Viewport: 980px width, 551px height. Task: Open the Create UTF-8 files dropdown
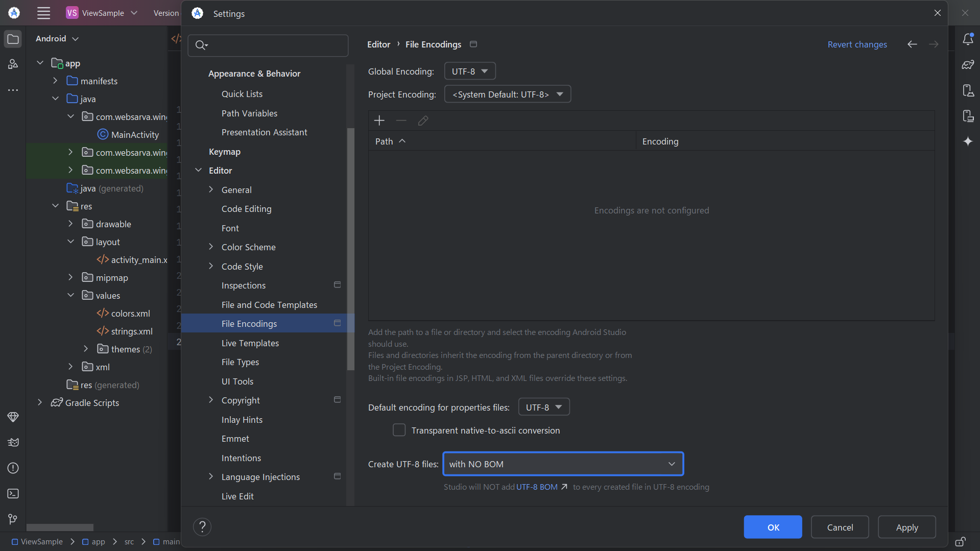pyautogui.click(x=562, y=464)
